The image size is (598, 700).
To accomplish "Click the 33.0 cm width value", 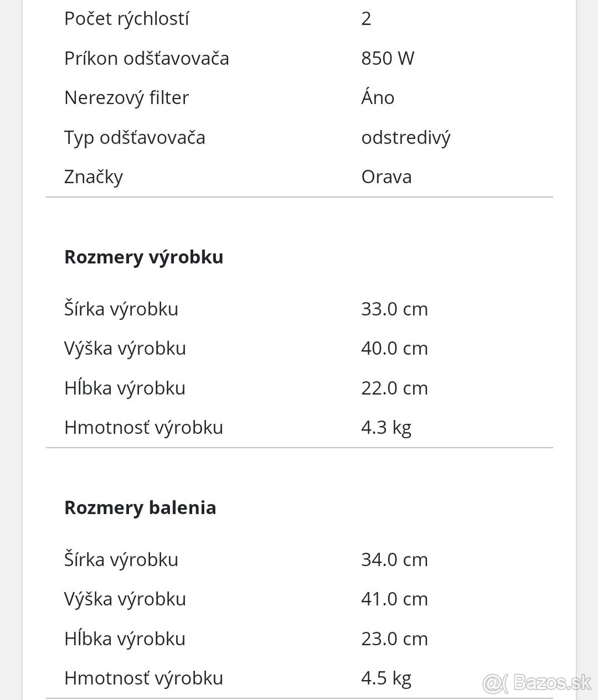I will (x=394, y=309).
